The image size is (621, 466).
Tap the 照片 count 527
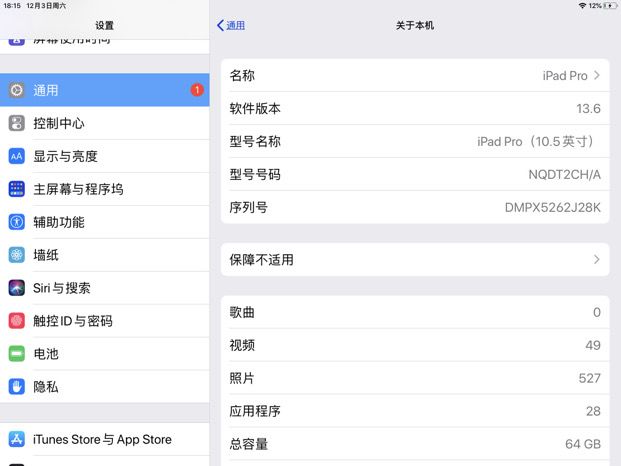(x=589, y=378)
